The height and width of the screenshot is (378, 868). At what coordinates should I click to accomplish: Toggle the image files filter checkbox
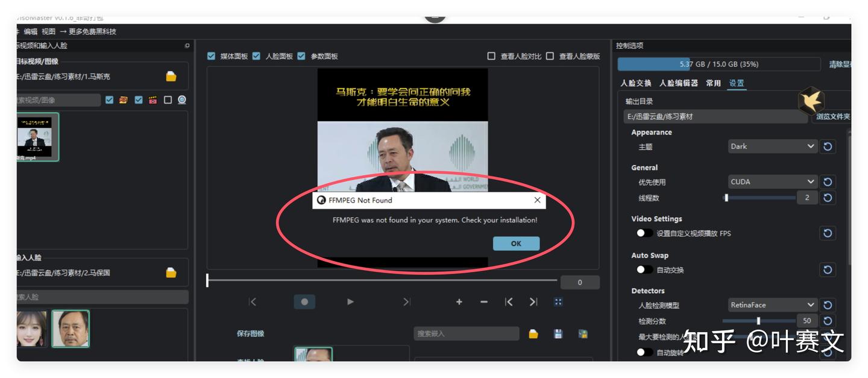point(109,100)
